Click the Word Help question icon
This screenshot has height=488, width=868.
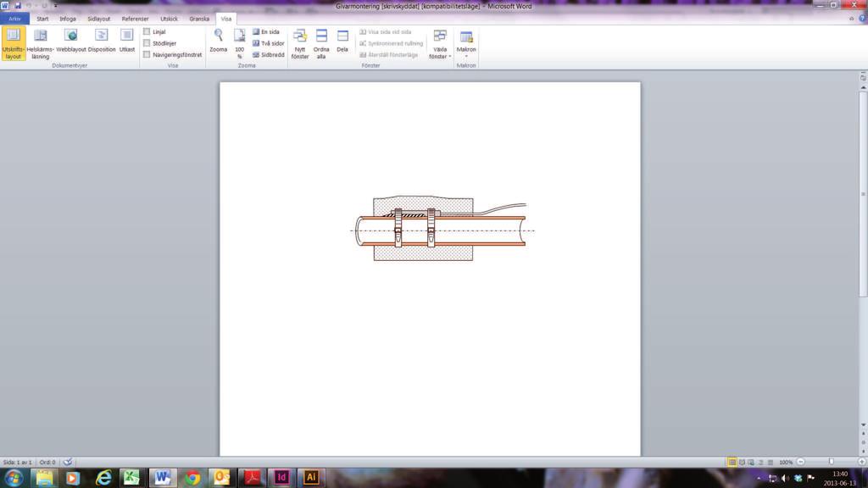pyautogui.click(x=862, y=19)
